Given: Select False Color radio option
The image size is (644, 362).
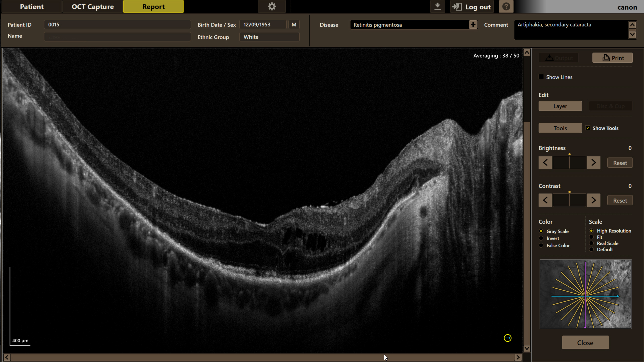Looking at the screenshot, I should (x=541, y=246).
